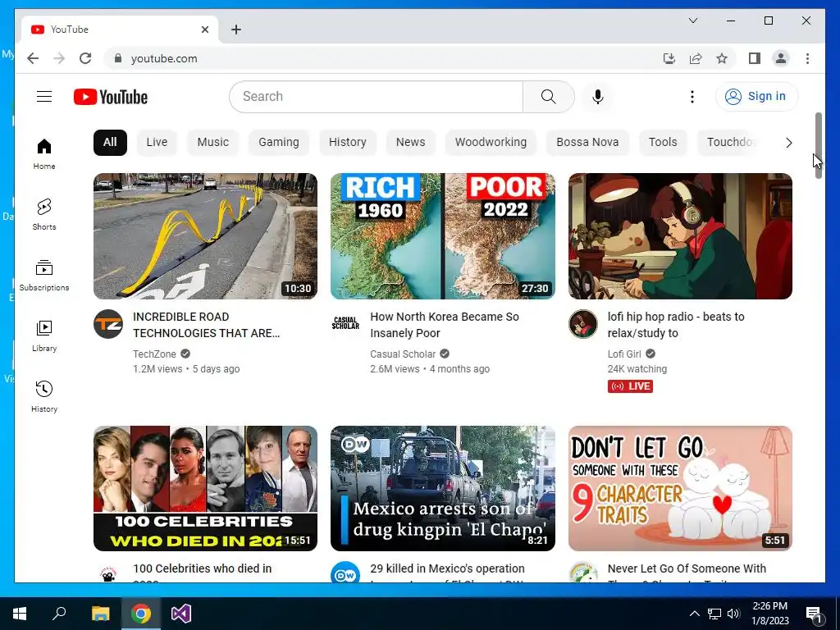The image size is (840, 630).
Task: Open File Explorer from taskbar
Action: [100, 614]
